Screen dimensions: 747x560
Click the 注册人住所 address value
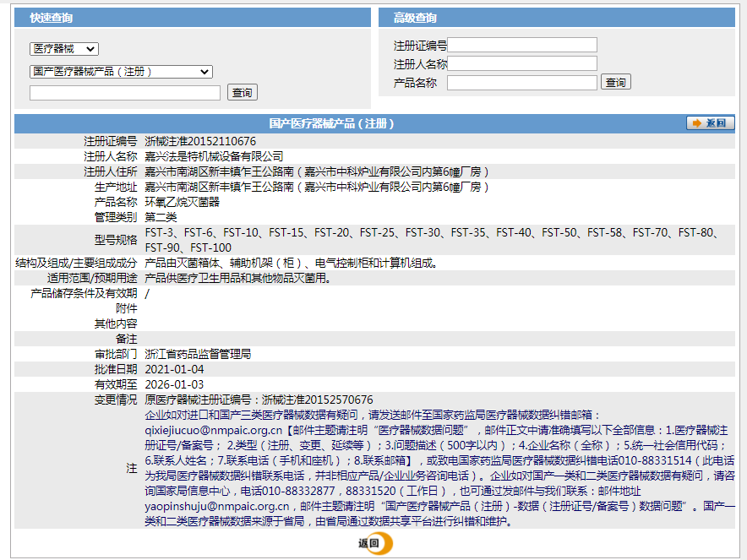(317, 172)
